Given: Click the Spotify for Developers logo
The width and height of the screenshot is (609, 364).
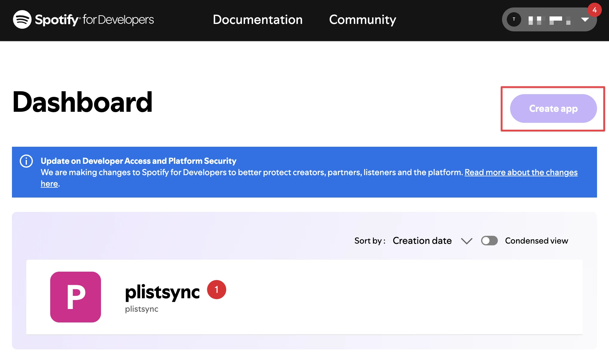Looking at the screenshot, I should coord(83,20).
